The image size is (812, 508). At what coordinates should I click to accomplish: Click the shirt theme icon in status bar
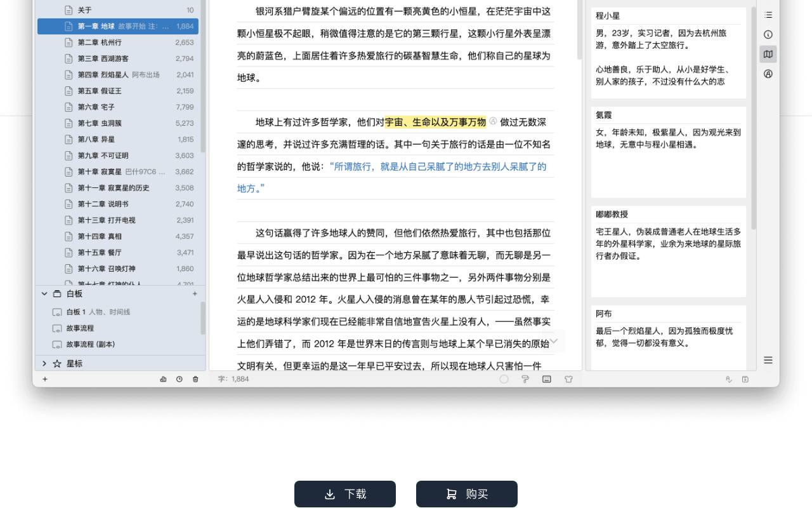[568, 379]
